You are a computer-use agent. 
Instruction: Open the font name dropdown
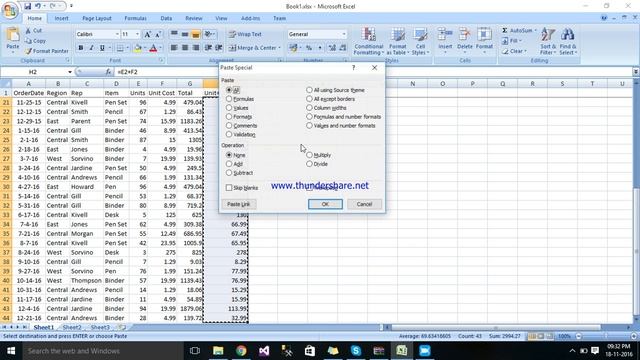point(117,34)
